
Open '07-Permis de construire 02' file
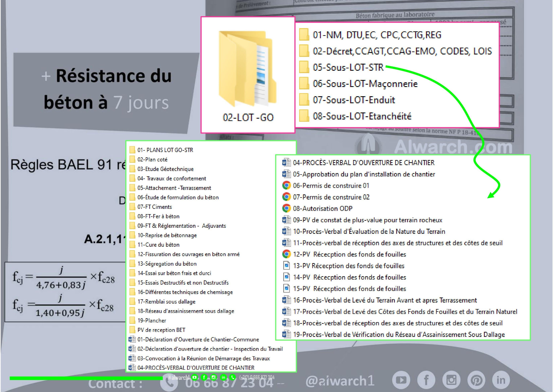[x=331, y=197]
